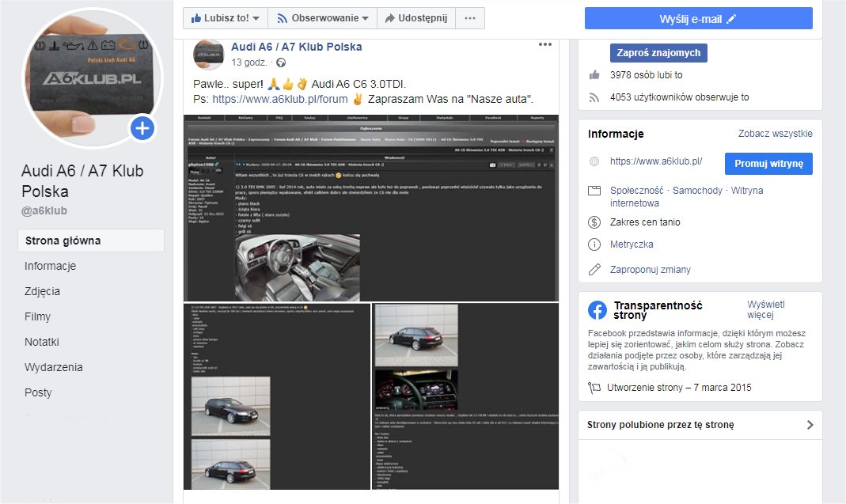The height and width of the screenshot is (504, 846).
Task: Click the Zakres cen tanio text
Action: click(645, 222)
